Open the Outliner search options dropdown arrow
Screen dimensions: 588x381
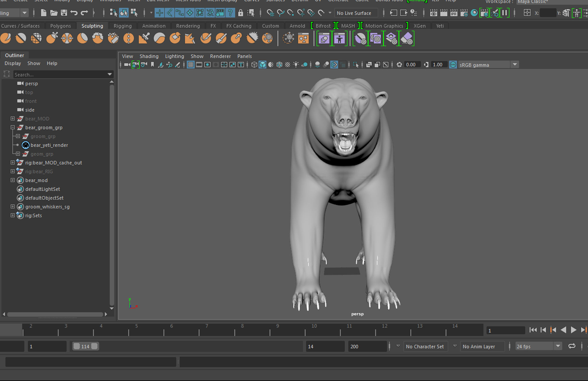click(x=109, y=74)
